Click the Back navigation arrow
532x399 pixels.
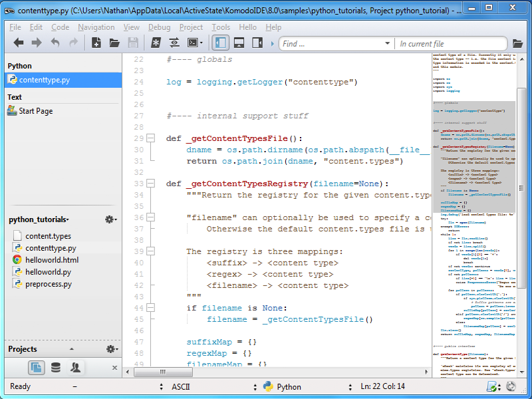19,43
